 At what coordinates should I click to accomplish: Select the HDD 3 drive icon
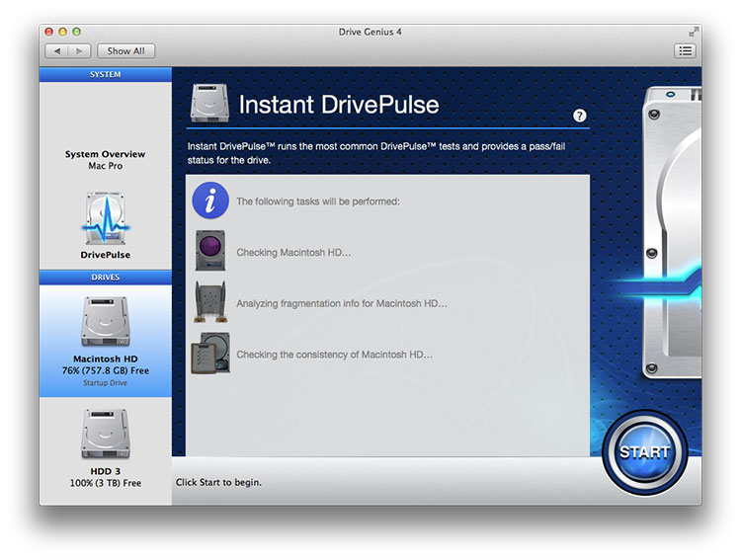(106, 434)
